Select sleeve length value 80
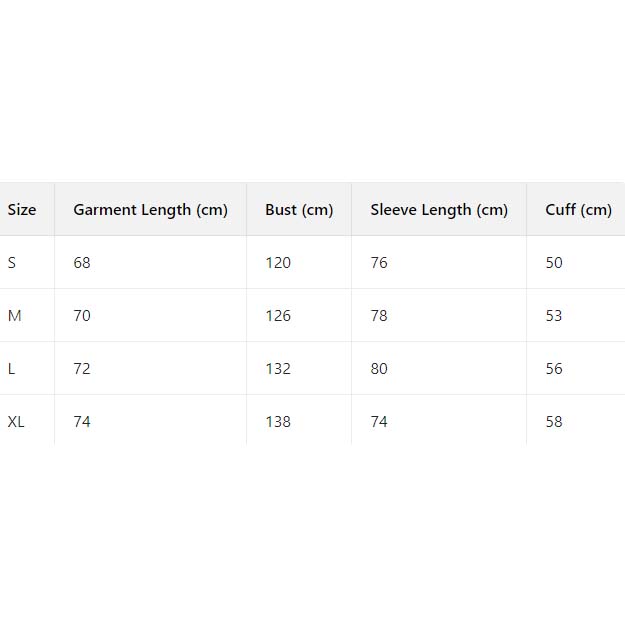This screenshot has height=625, width=625. (379, 369)
